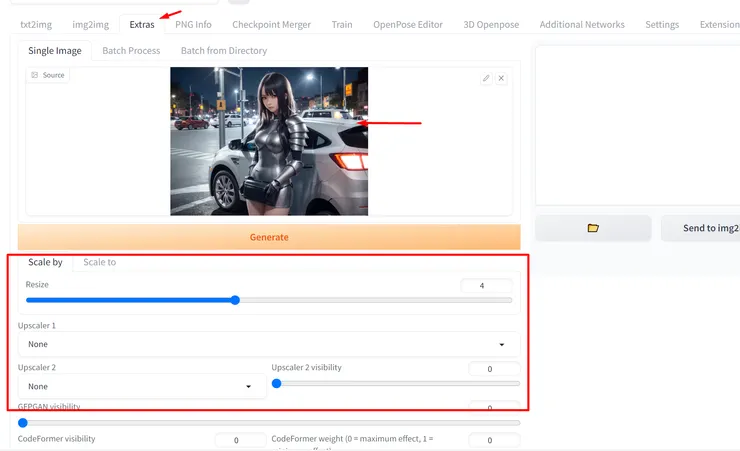Viewport: 740px width, 451px height.
Task: Select the Scale to tab
Action: point(100,262)
